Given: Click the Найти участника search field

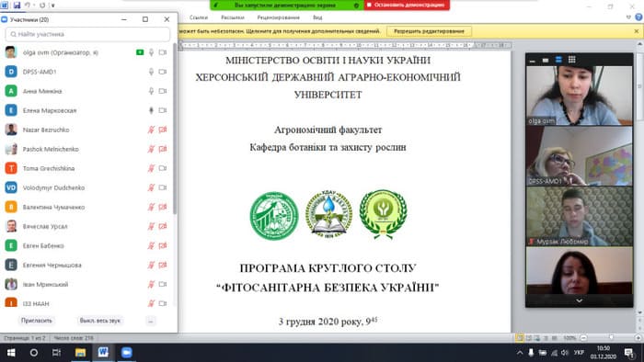Looking at the screenshot, I should point(87,34).
